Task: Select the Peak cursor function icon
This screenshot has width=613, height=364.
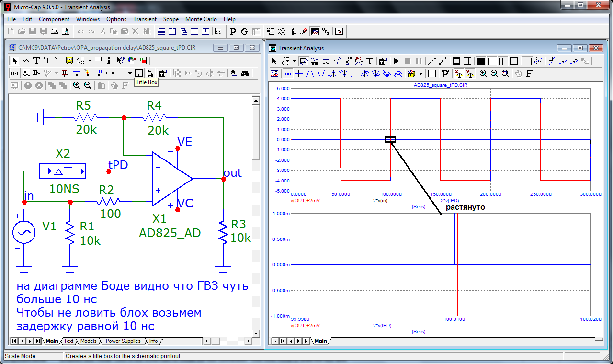Action: [x=309, y=74]
